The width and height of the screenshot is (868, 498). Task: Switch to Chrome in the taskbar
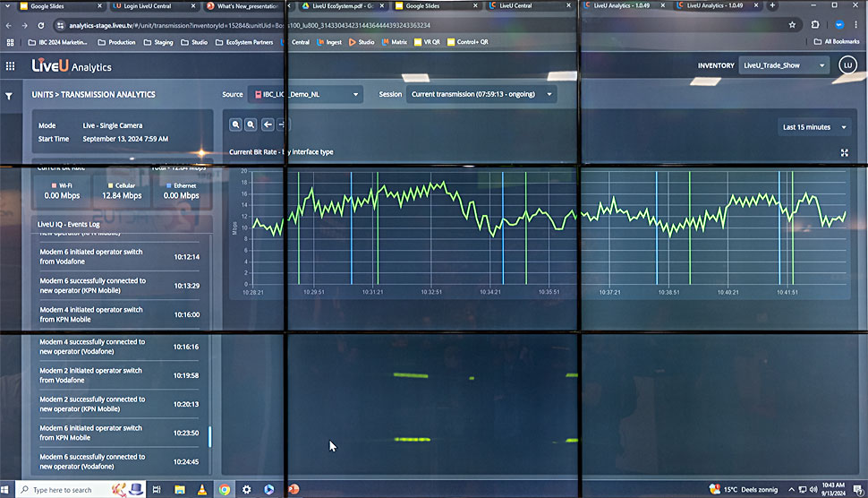coord(225,490)
